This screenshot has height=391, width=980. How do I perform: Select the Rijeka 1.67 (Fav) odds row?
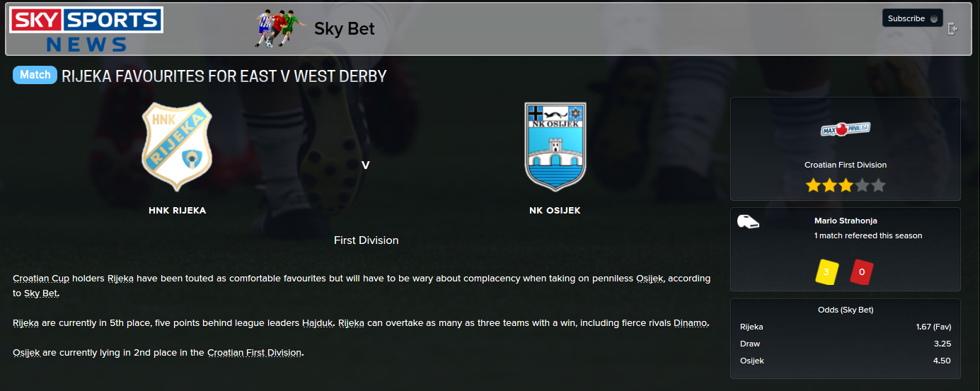click(846, 327)
